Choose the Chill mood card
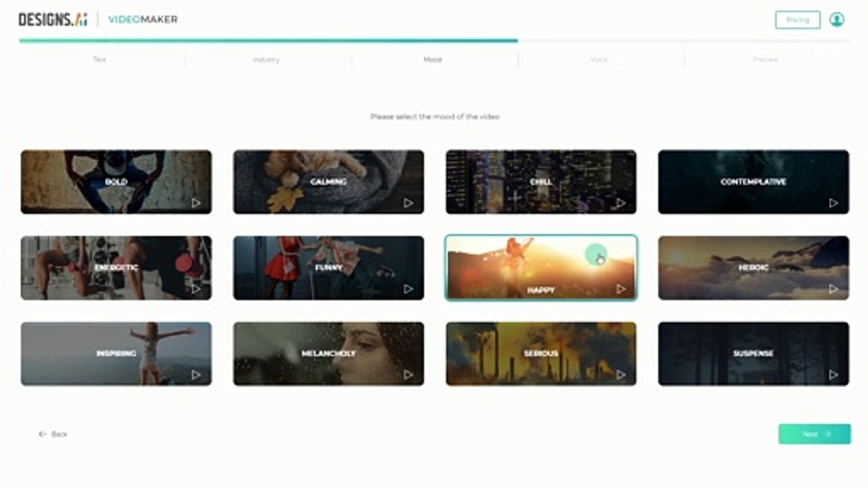Viewport: 868px width, 488px height. pyautogui.click(x=541, y=182)
